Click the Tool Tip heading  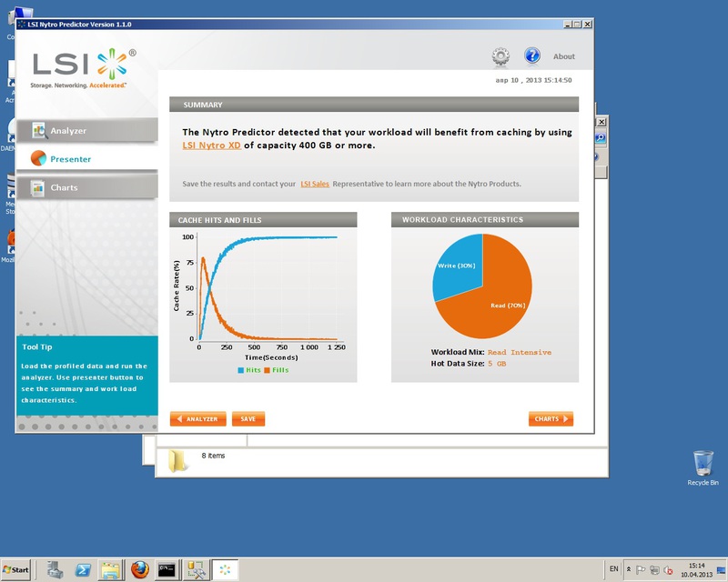tap(37, 346)
